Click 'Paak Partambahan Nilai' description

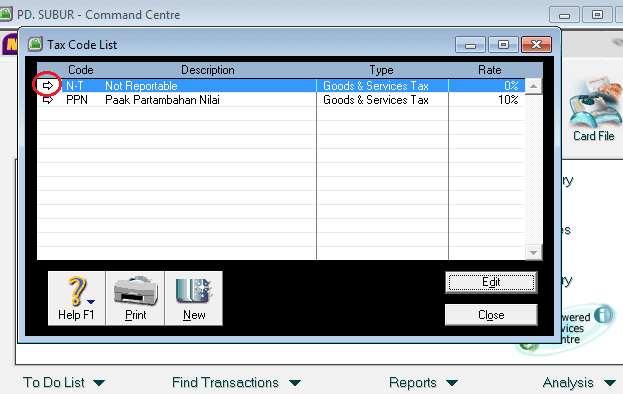[162, 100]
